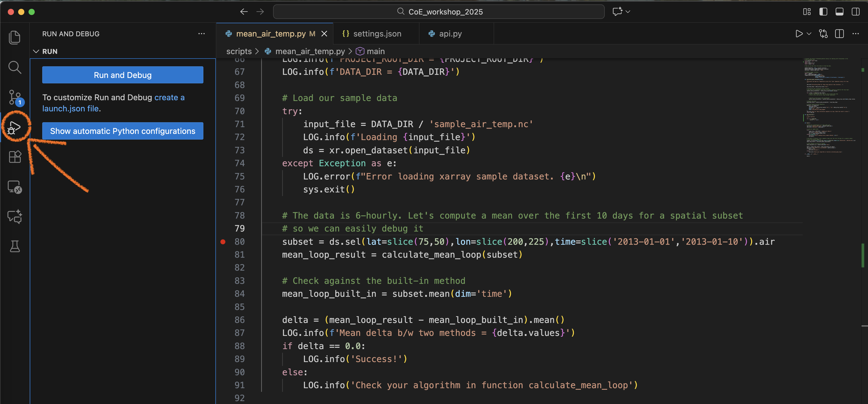Toggle the primary side bar
The image size is (868, 404).
coord(823,12)
